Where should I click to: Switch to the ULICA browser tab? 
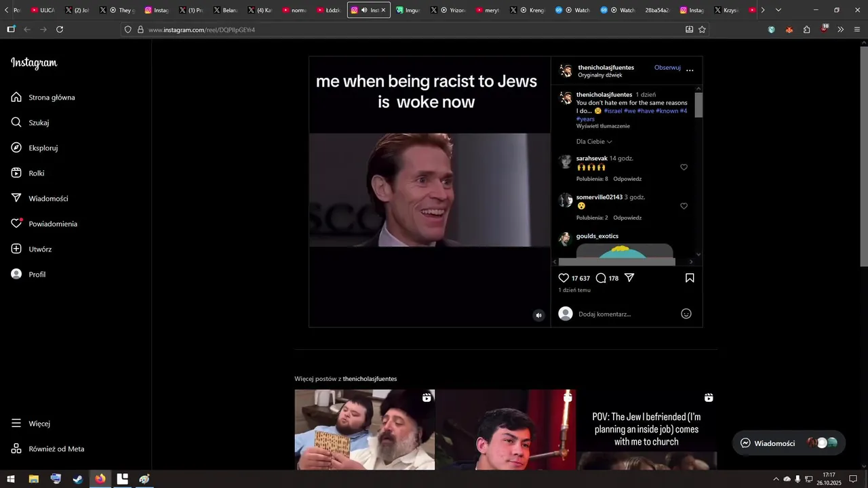pyautogui.click(x=43, y=10)
